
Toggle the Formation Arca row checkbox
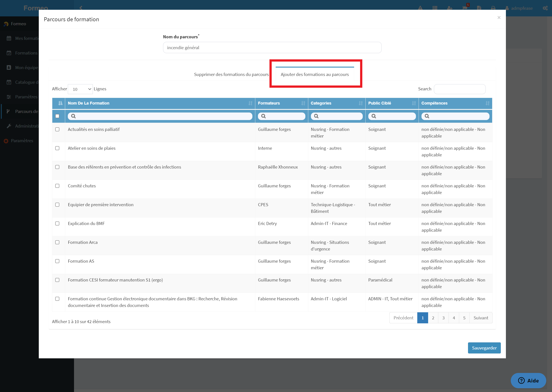57,242
